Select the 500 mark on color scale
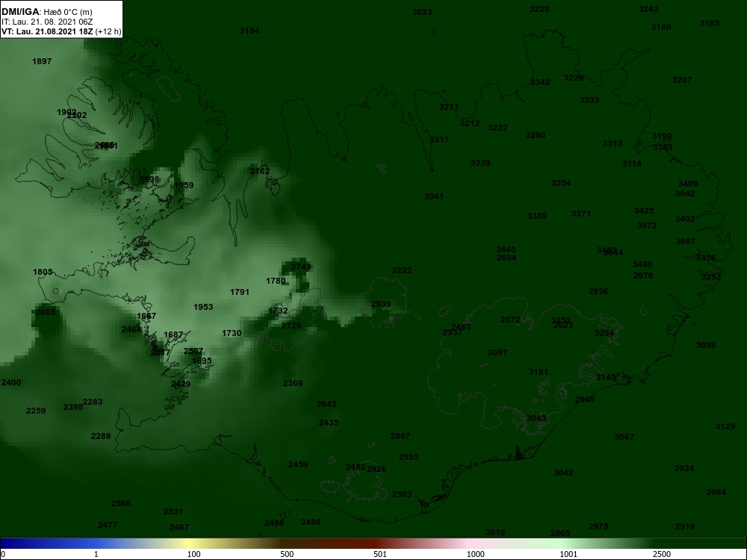The width and height of the screenshot is (747, 560). [x=287, y=554]
